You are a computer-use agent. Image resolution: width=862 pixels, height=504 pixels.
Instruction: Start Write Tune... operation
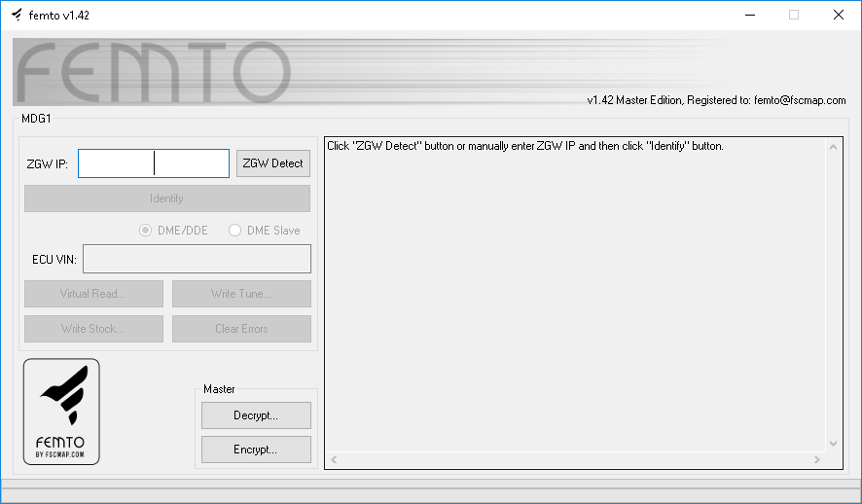(x=241, y=294)
